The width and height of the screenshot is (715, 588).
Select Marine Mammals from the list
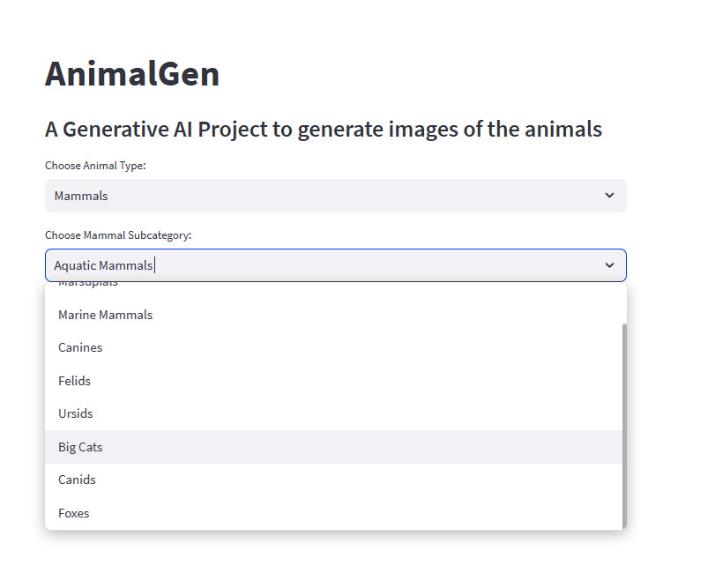[105, 315]
